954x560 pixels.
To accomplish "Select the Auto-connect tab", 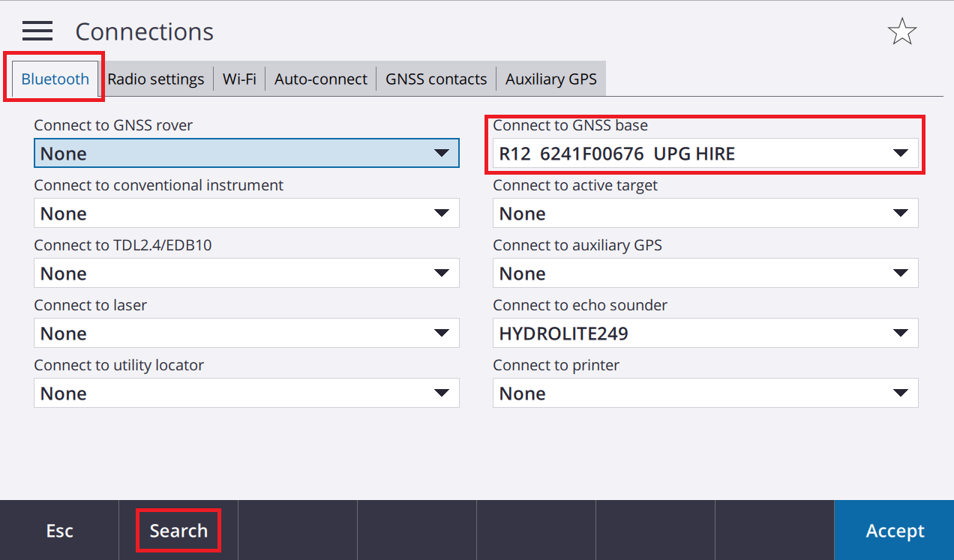I will 321,79.
